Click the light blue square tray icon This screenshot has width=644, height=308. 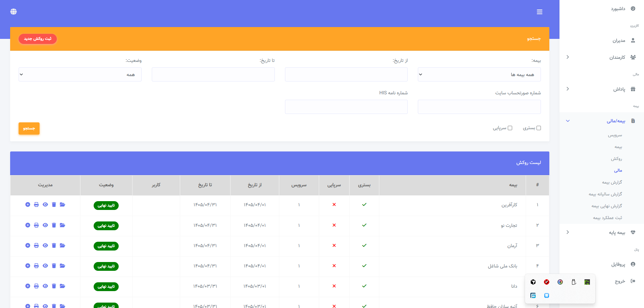[x=547, y=295]
